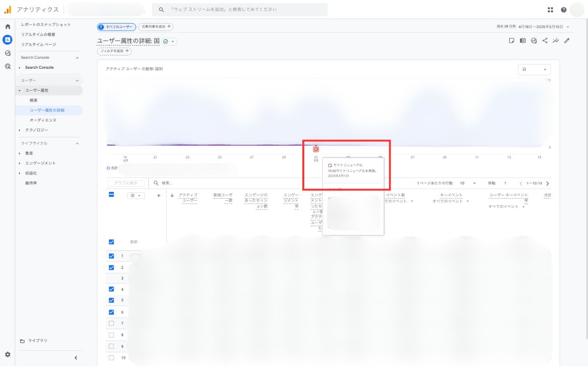Click 新規ユーザー数 column header
588x368 pixels.
[223, 198]
